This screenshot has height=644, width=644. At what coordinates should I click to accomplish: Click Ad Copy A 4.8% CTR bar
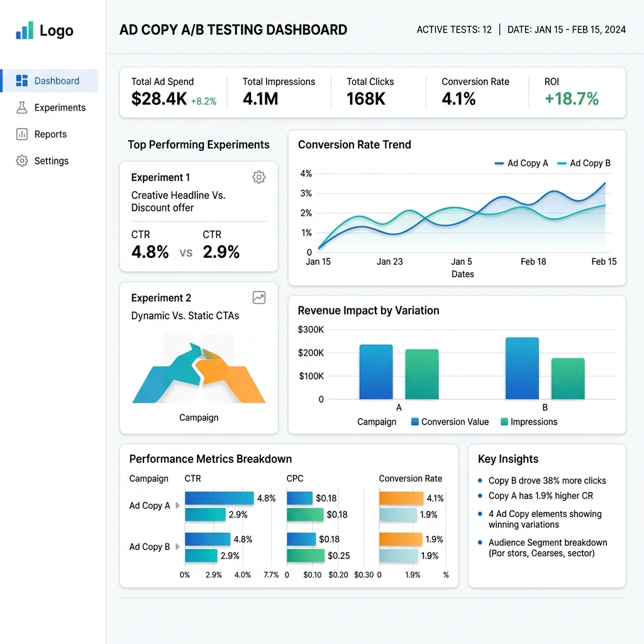pyautogui.click(x=219, y=498)
